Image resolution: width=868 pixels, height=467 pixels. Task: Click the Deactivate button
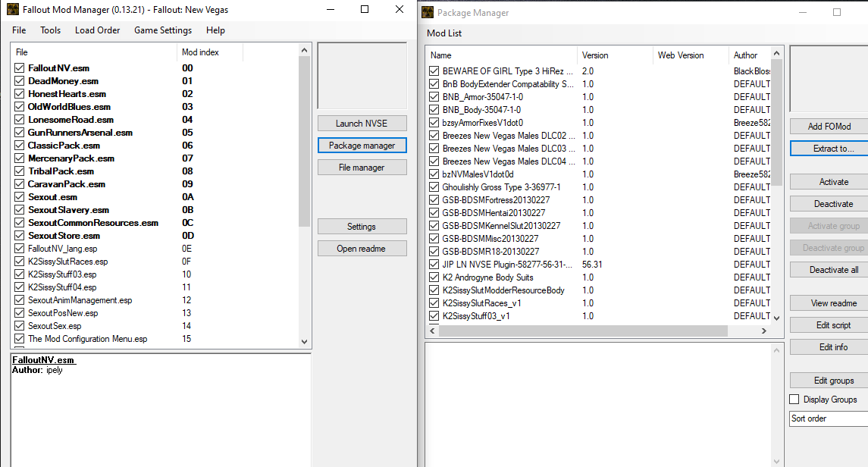pyautogui.click(x=829, y=204)
